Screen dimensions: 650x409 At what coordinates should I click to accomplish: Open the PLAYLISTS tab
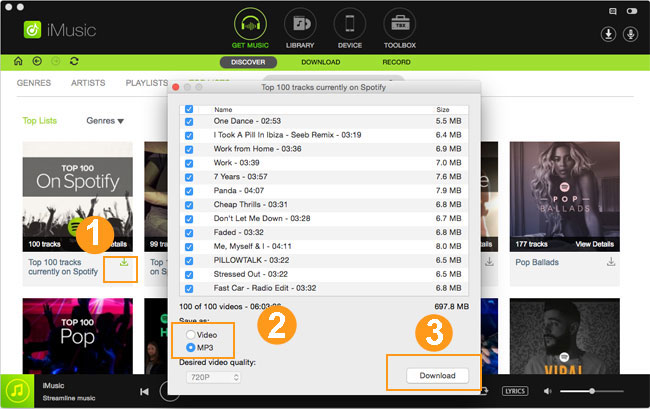147,83
